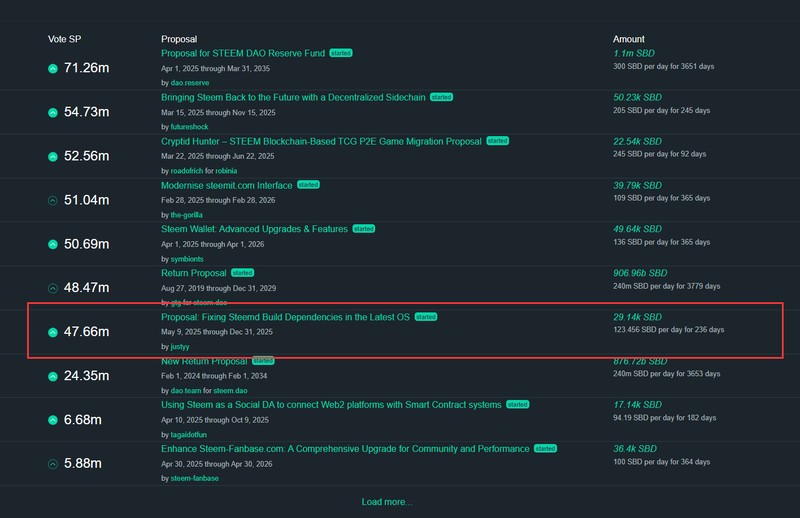Open Proposal for STEEM DAO Reserve Fund

coord(243,53)
